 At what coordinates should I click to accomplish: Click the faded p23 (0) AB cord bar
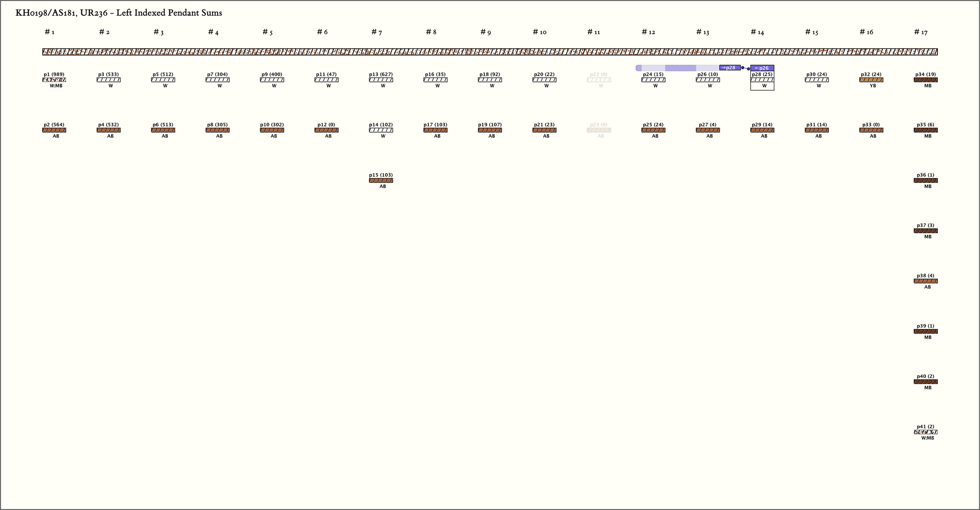pos(599,130)
